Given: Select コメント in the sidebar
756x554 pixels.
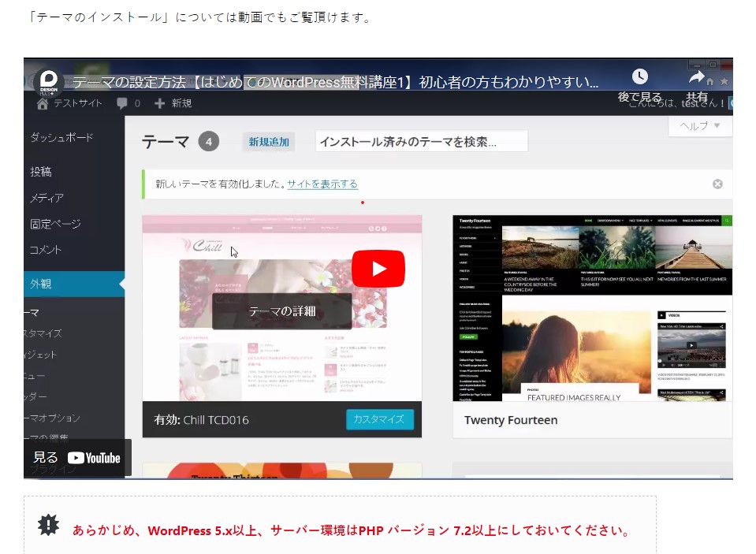Looking at the screenshot, I should pyautogui.click(x=46, y=250).
